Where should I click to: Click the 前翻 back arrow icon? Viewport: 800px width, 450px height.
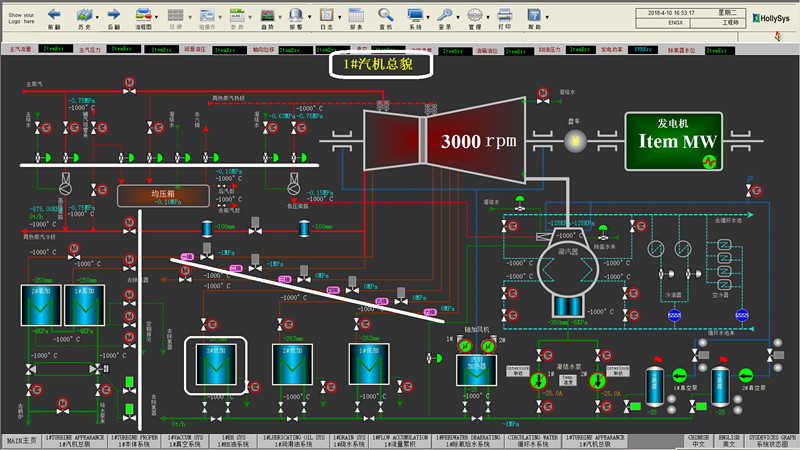point(54,15)
